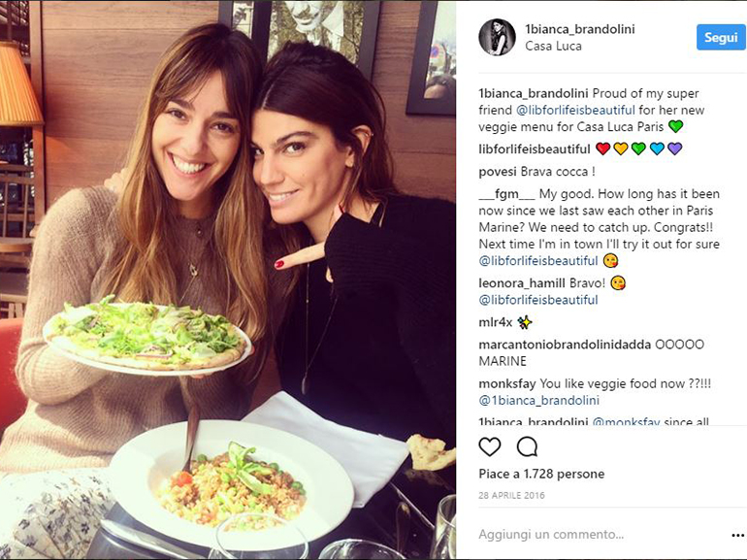Image resolution: width=747 pixels, height=560 pixels.
Task: Like the post with the heart icon
Action: click(489, 446)
